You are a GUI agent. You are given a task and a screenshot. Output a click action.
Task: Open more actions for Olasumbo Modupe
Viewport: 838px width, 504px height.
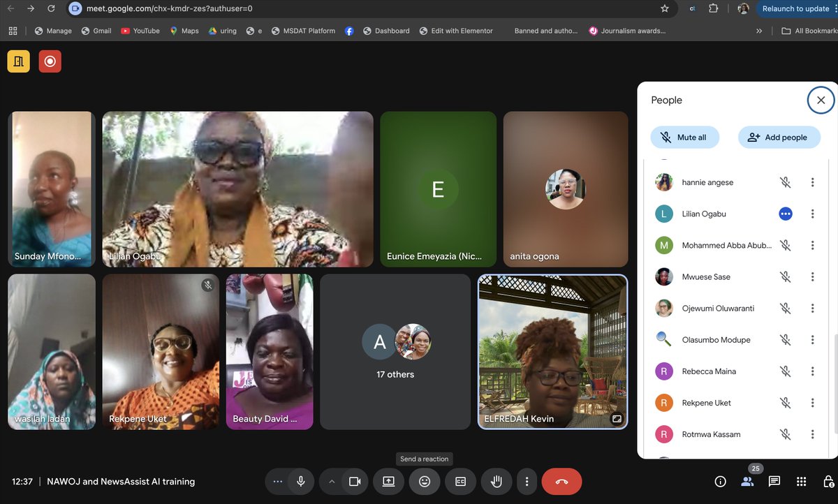coord(812,340)
